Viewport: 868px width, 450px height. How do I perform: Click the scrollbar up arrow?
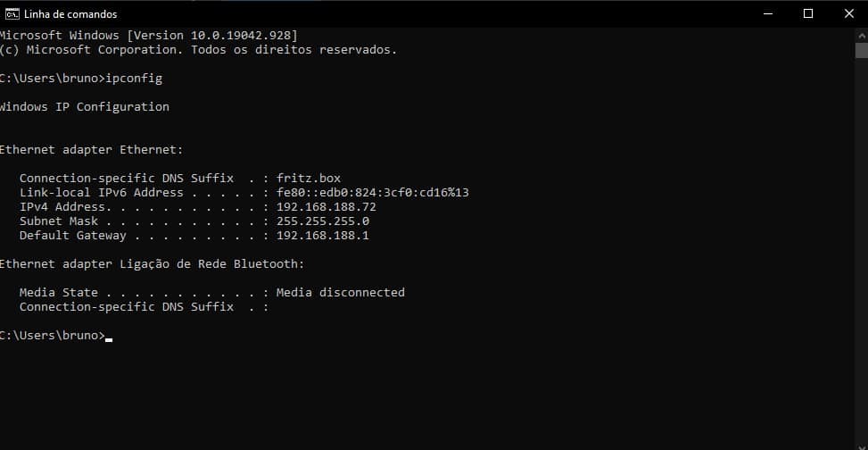[861, 34]
